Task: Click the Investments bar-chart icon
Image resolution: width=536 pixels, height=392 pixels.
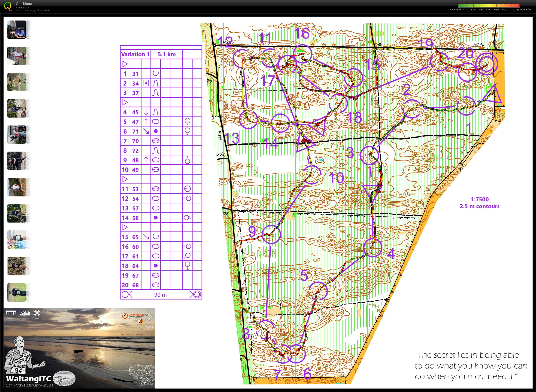Action: [25, 313]
